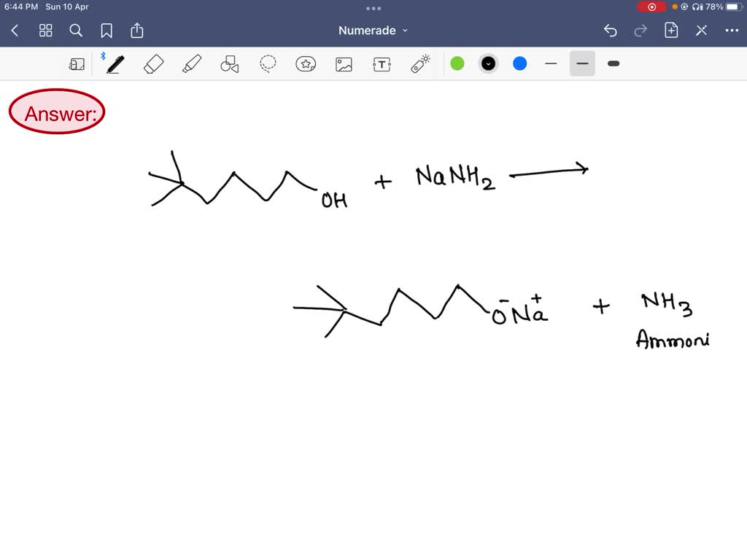Open the Shapes tool
Screen dimensions: 747x560
229,63
